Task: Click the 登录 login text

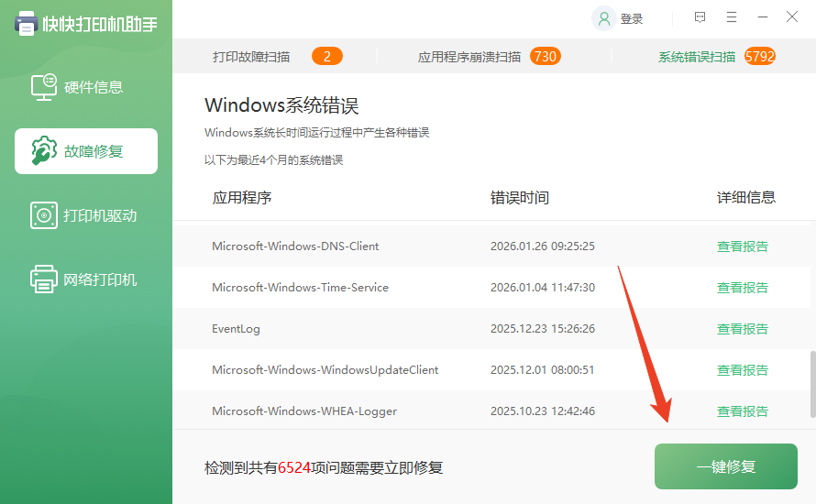Action: point(632,18)
